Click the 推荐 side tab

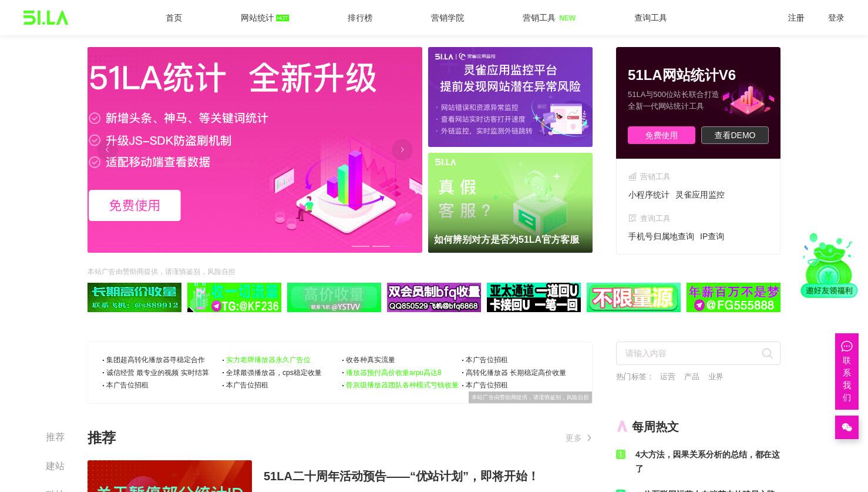(x=55, y=437)
